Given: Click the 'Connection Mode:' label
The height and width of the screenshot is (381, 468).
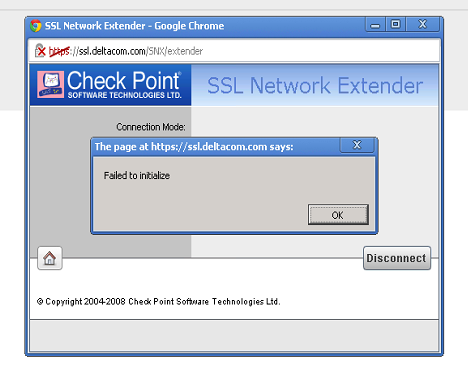Looking at the screenshot, I should tap(151, 127).
